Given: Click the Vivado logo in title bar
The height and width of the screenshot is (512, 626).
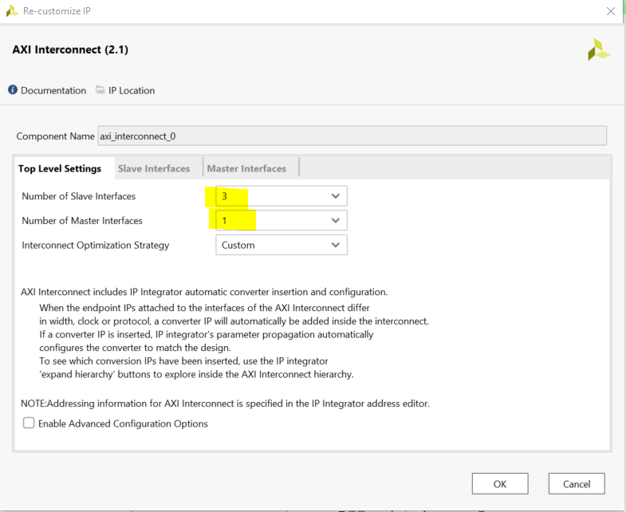Looking at the screenshot, I should click(12, 11).
